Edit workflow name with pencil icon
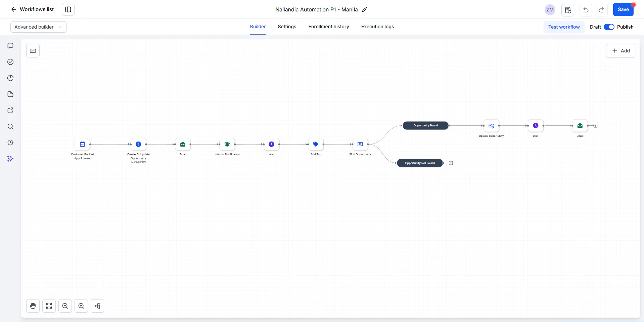Viewport: 644px width, 322px height. point(365,9)
